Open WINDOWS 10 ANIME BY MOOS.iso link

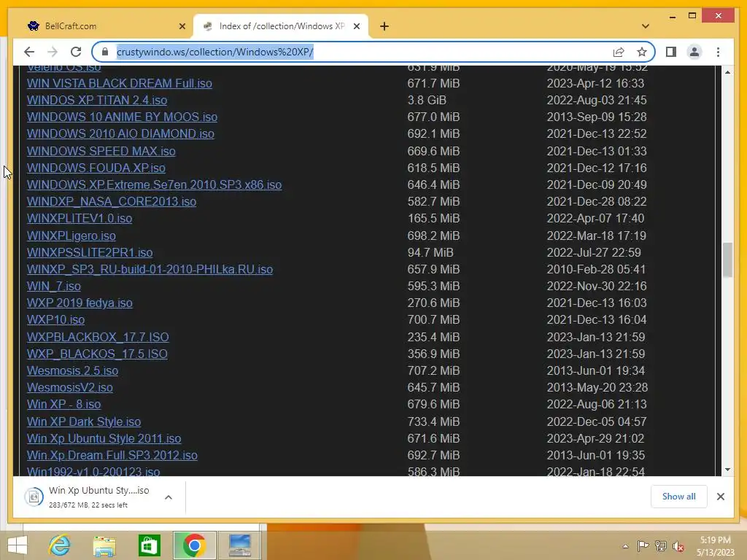click(122, 117)
